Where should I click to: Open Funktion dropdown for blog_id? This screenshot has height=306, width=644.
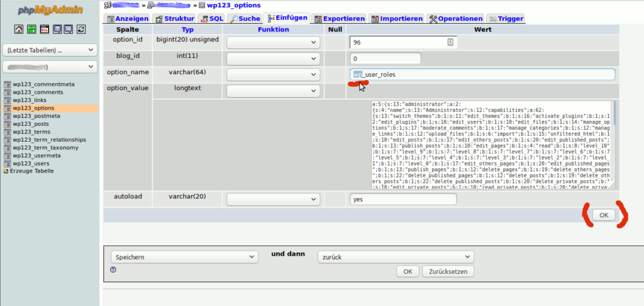click(x=273, y=59)
